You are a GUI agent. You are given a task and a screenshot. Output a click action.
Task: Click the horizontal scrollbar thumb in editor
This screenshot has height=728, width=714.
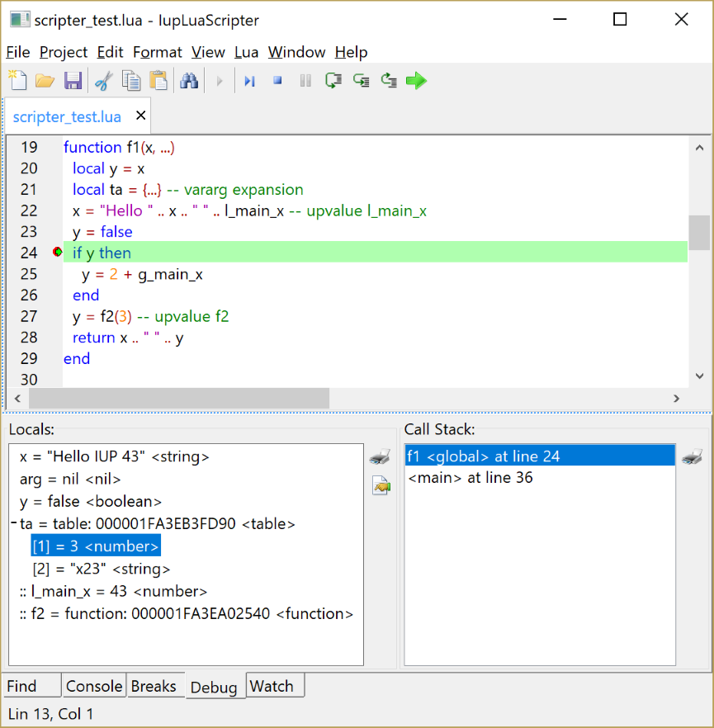tap(178, 399)
